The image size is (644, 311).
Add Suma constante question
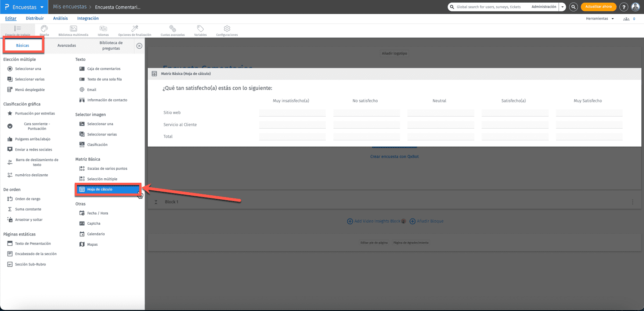(x=24, y=209)
